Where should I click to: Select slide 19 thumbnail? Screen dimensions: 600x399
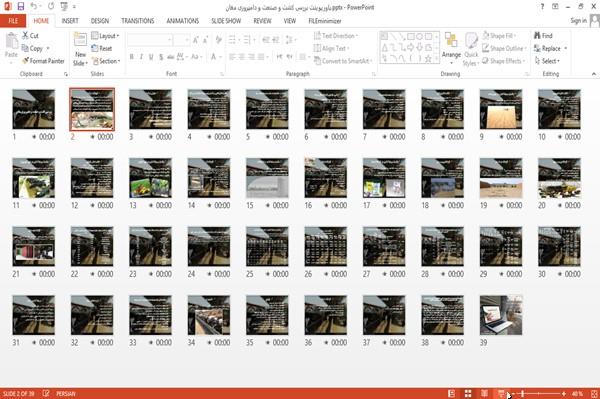[x=501, y=178]
